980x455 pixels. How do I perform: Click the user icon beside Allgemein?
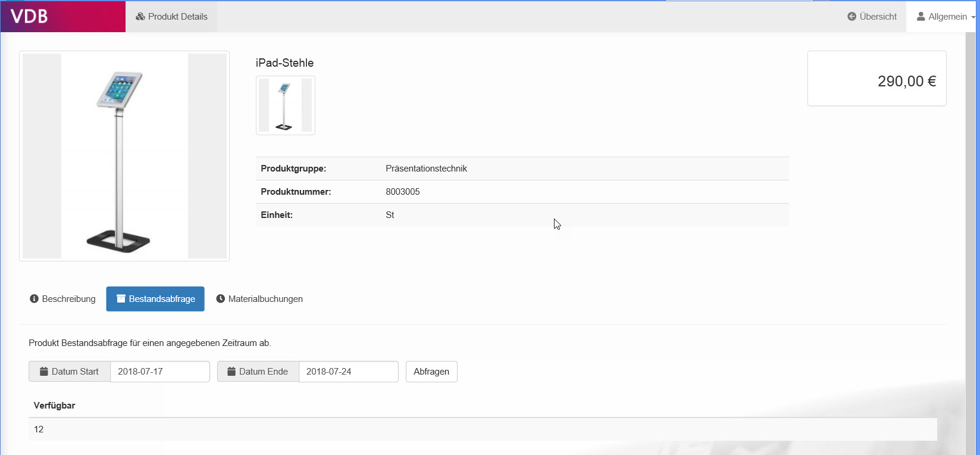coord(921,17)
